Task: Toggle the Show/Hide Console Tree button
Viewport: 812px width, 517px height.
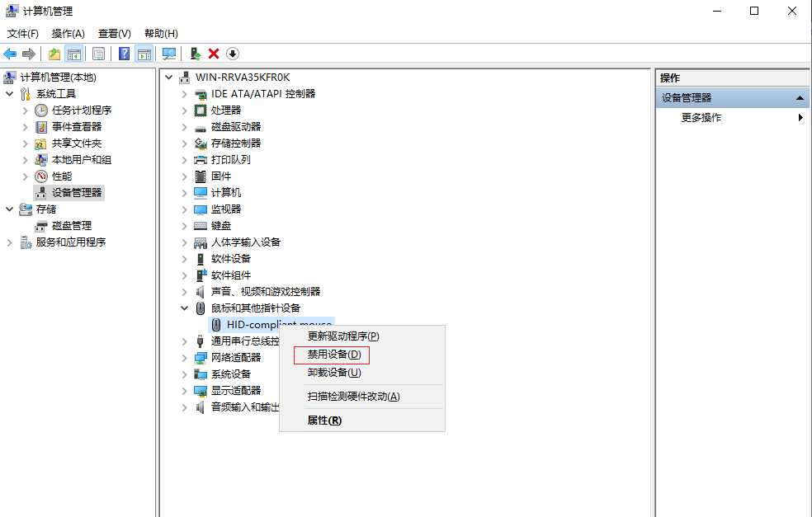Action: click(x=74, y=54)
